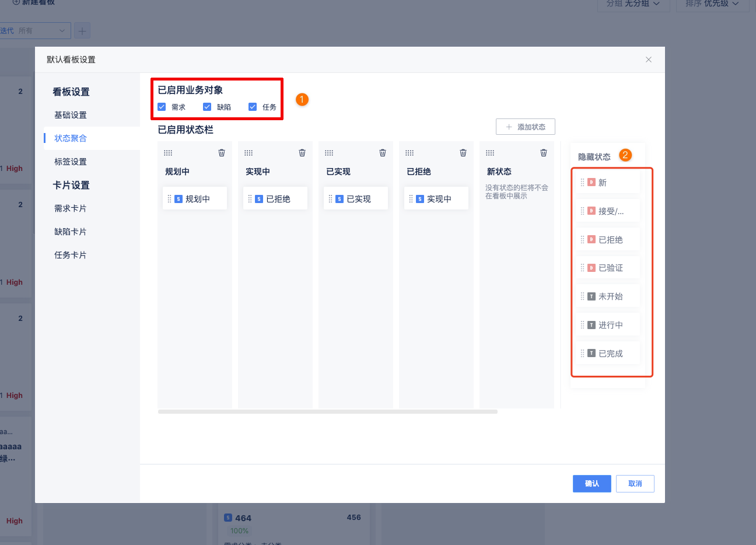Select the hidden status card 已验证
Screen dimensions: 756x545
[x=608, y=268]
